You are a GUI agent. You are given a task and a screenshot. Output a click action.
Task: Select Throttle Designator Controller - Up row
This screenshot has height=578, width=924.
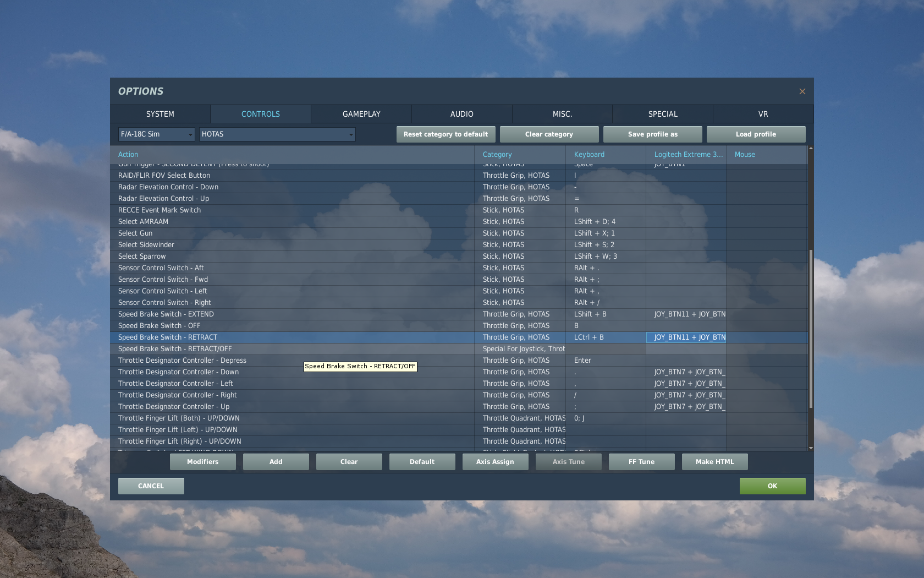(x=459, y=407)
